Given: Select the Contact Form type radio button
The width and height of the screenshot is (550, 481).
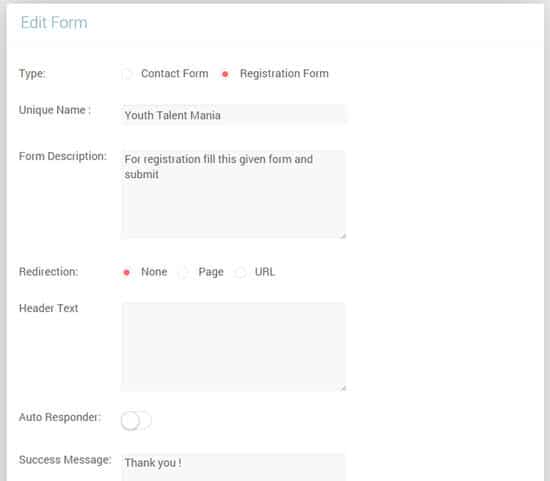Looking at the screenshot, I should pyautogui.click(x=127, y=74).
